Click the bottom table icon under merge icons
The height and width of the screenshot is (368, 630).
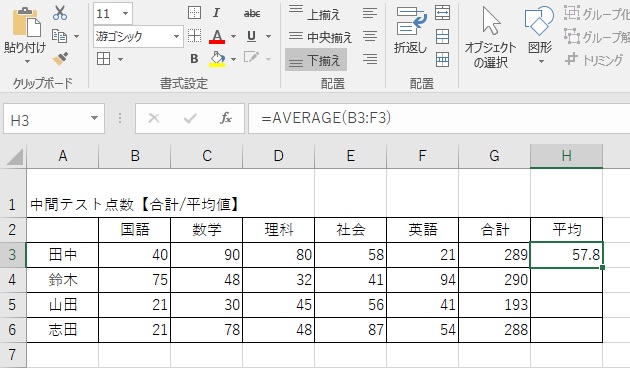tap(442, 59)
